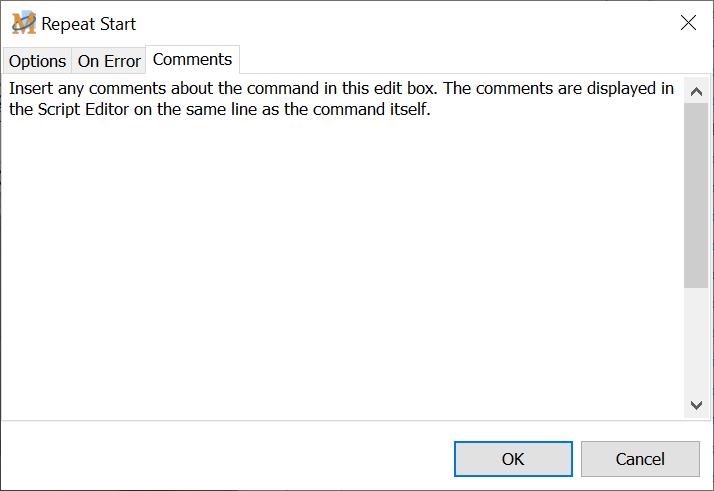Viewport: 714px width, 491px height.
Task: Click the Repeat Start title bar text
Action: pyautogui.click(x=89, y=23)
